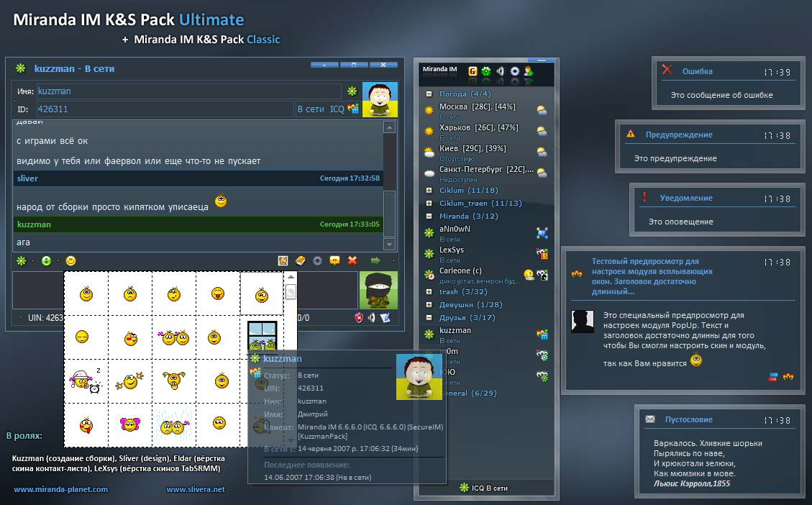The image size is (812, 505).
Task: Click the client icon next to aNn0wN
Action: (x=542, y=233)
